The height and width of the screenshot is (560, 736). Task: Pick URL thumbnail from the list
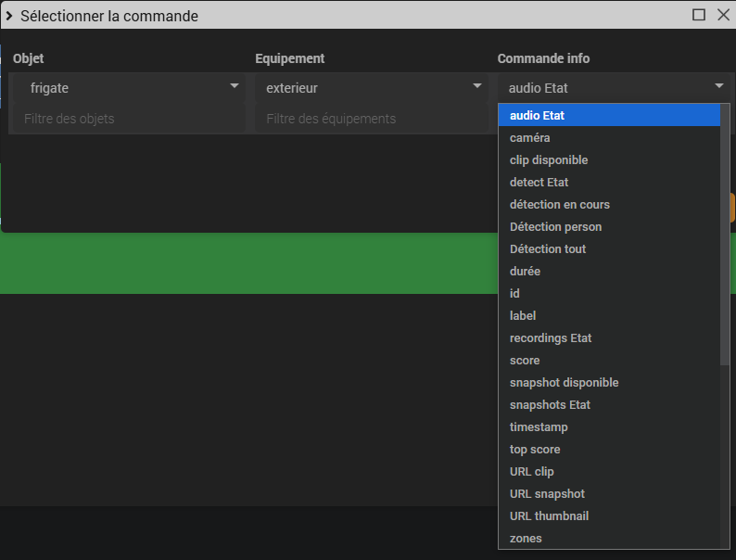(609, 515)
